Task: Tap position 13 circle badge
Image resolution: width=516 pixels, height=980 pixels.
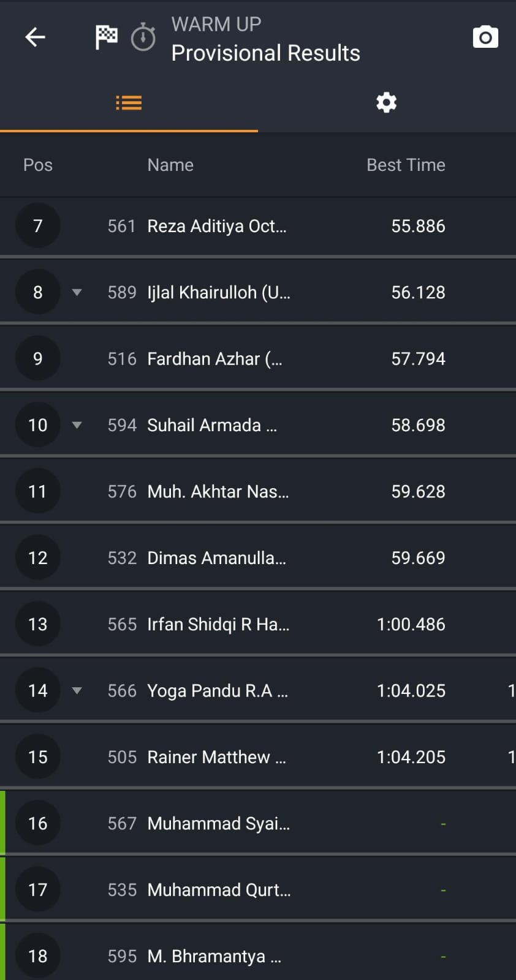Action: coord(38,624)
